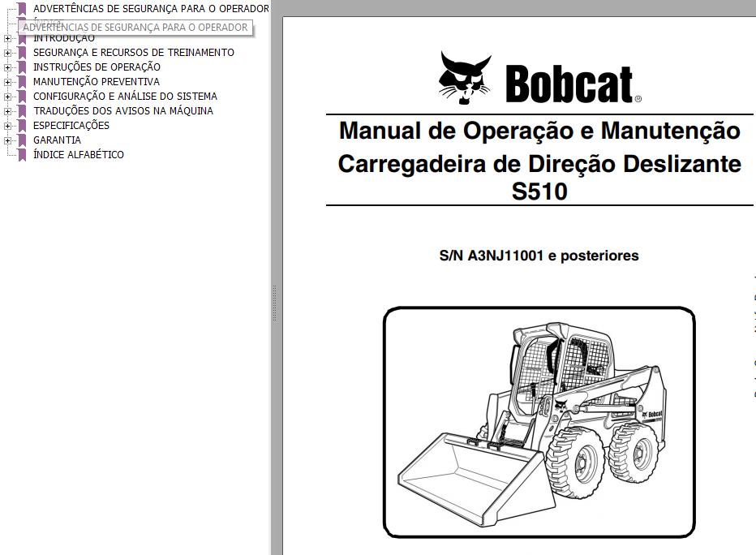
Task: Open ADVERTÊNCIAS DE SEGURANÇA PARA O OPERADOR bookmark
Action: point(151,9)
